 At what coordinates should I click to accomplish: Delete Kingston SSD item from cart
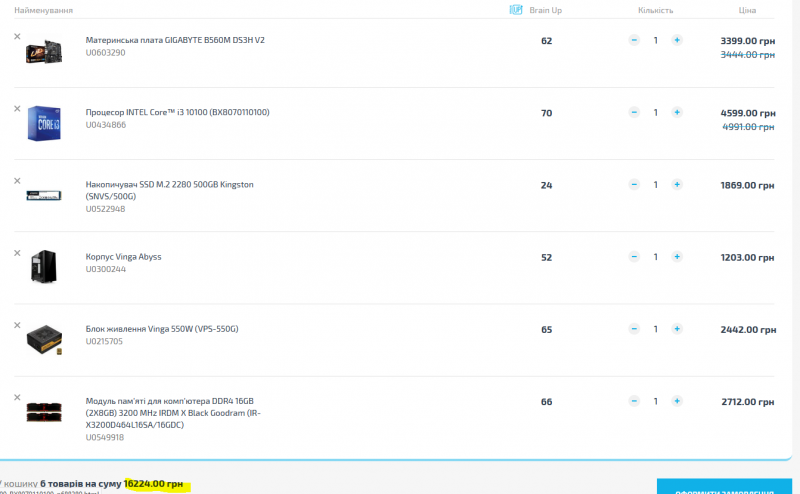[x=17, y=180]
